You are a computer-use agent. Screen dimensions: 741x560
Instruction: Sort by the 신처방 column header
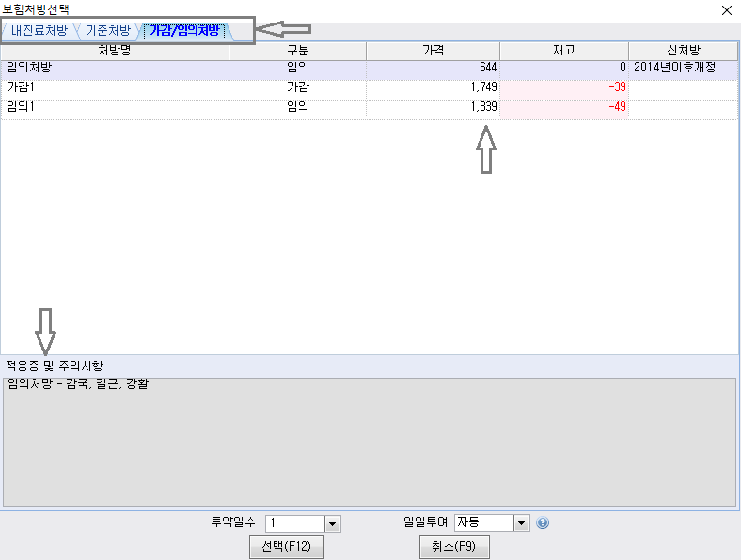click(684, 51)
